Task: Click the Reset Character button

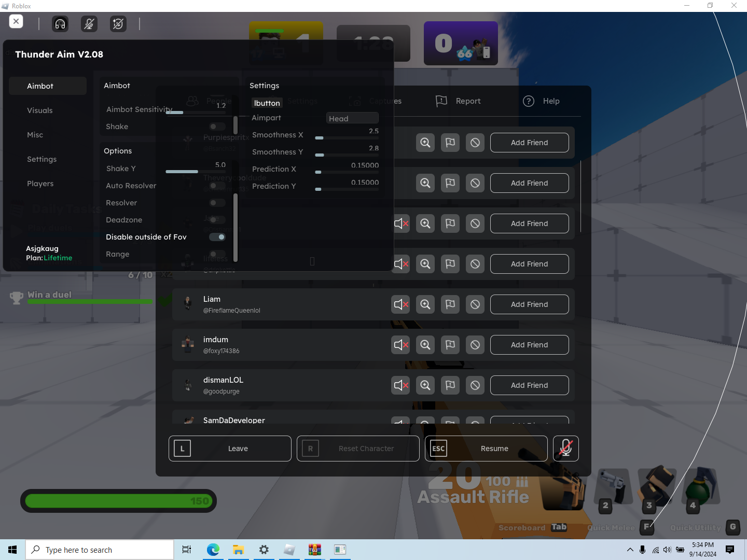Action: [x=358, y=449]
